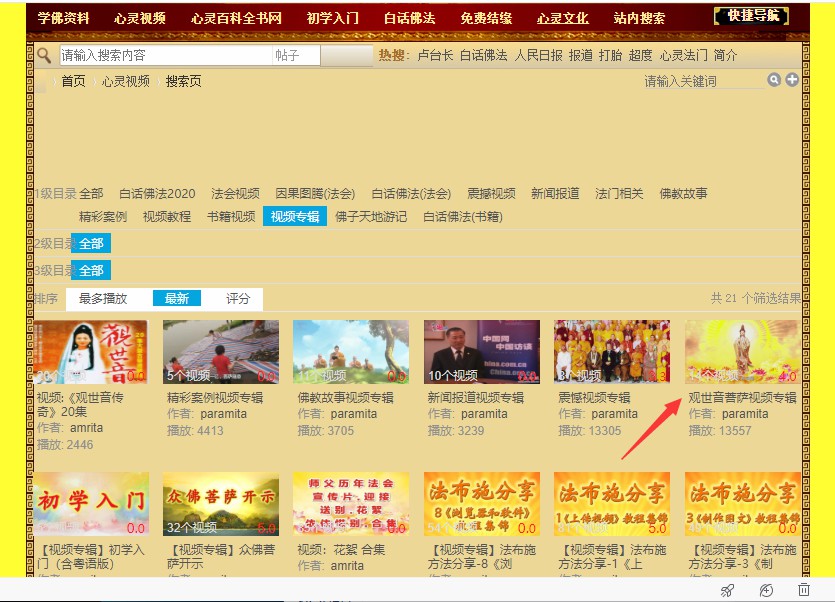Sort results by 最多播放
Screen dimensions: 835x602
103,298
